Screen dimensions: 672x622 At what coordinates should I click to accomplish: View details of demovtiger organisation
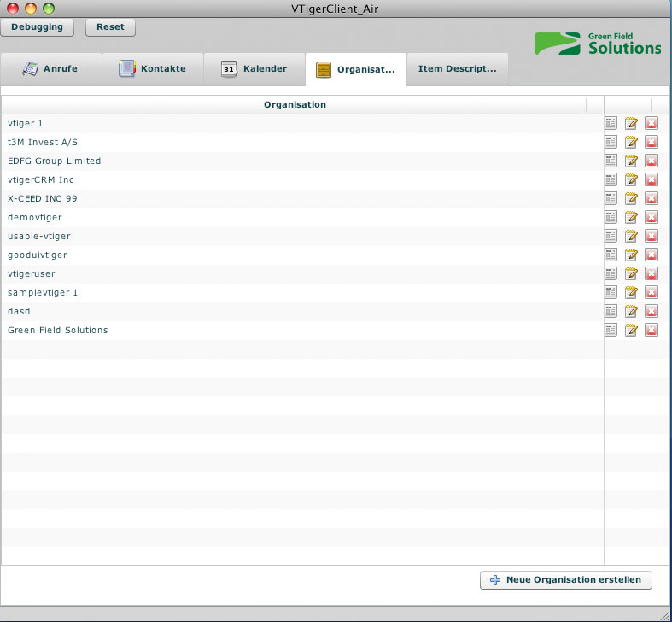611,217
